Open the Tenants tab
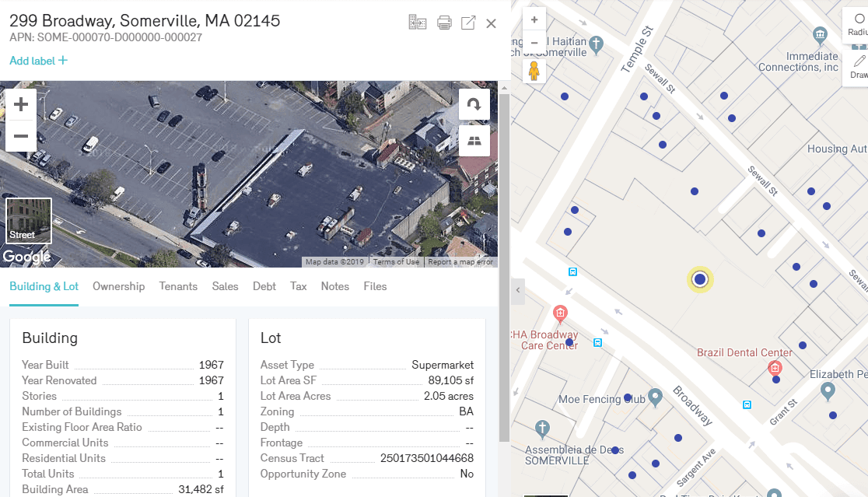This screenshot has height=497, width=868. point(178,286)
